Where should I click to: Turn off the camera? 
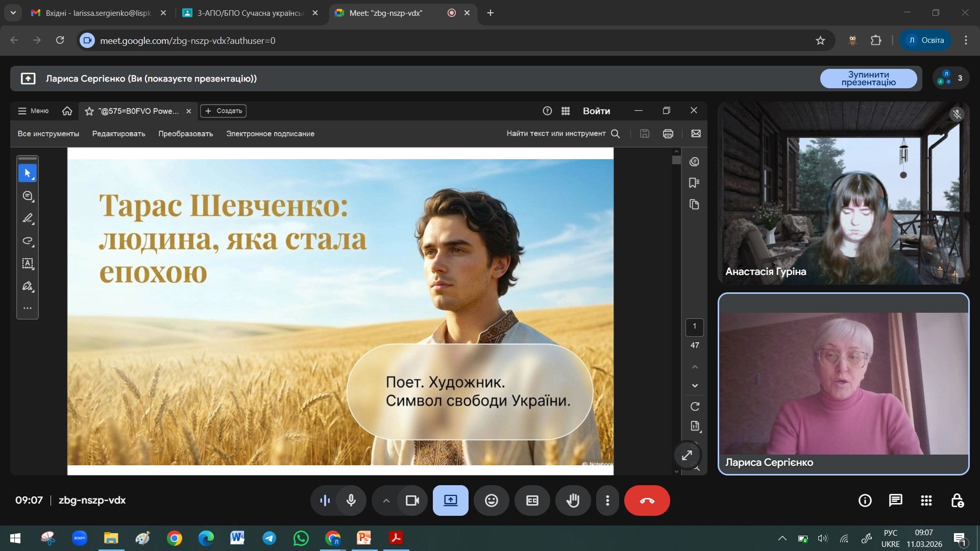(x=412, y=500)
